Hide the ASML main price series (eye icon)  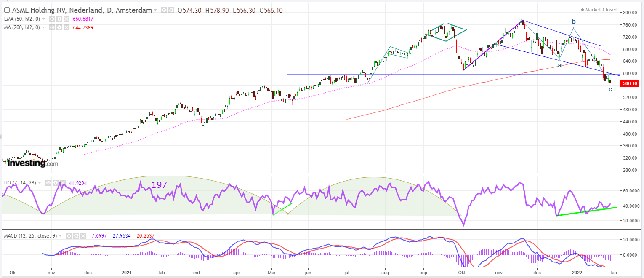click(164, 10)
